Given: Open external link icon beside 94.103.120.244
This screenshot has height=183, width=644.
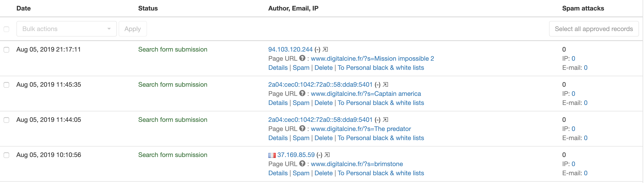Looking at the screenshot, I should pyautogui.click(x=325, y=50).
